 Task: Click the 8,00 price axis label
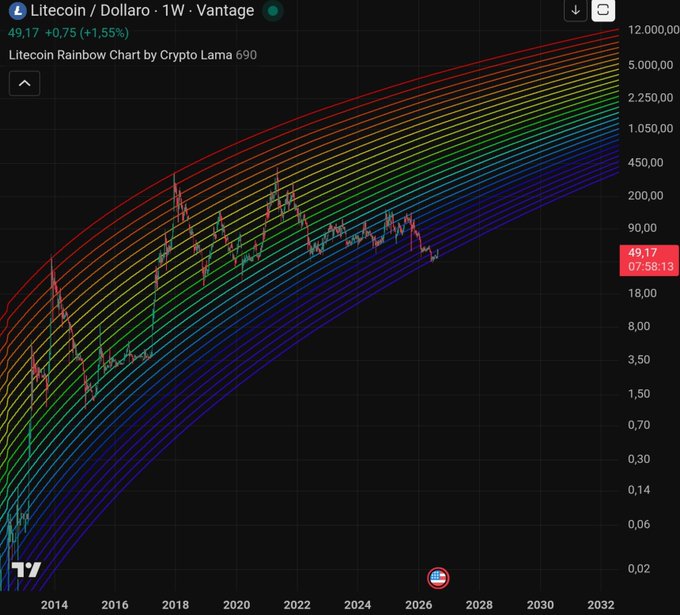[x=639, y=326]
